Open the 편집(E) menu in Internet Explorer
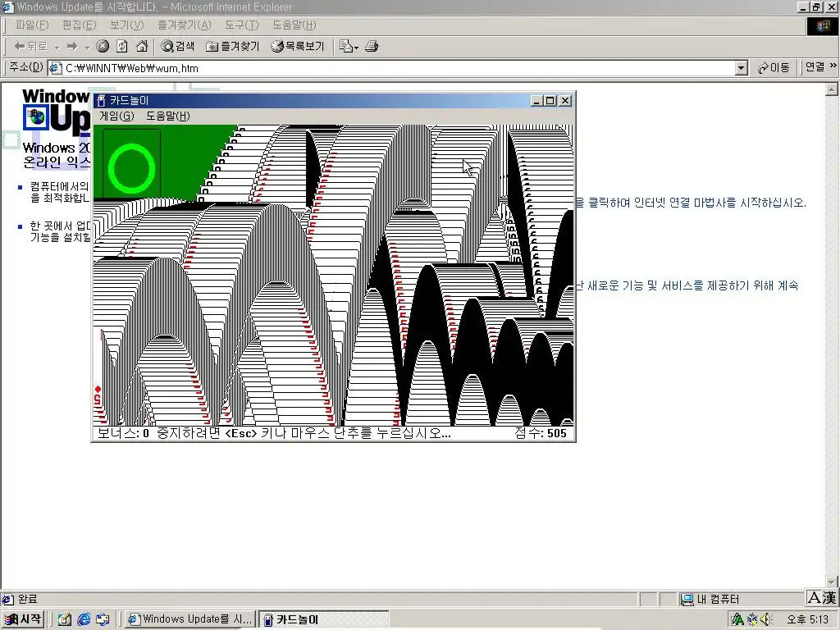The width and height of the screenshot is (840, 630). (79, 25)
